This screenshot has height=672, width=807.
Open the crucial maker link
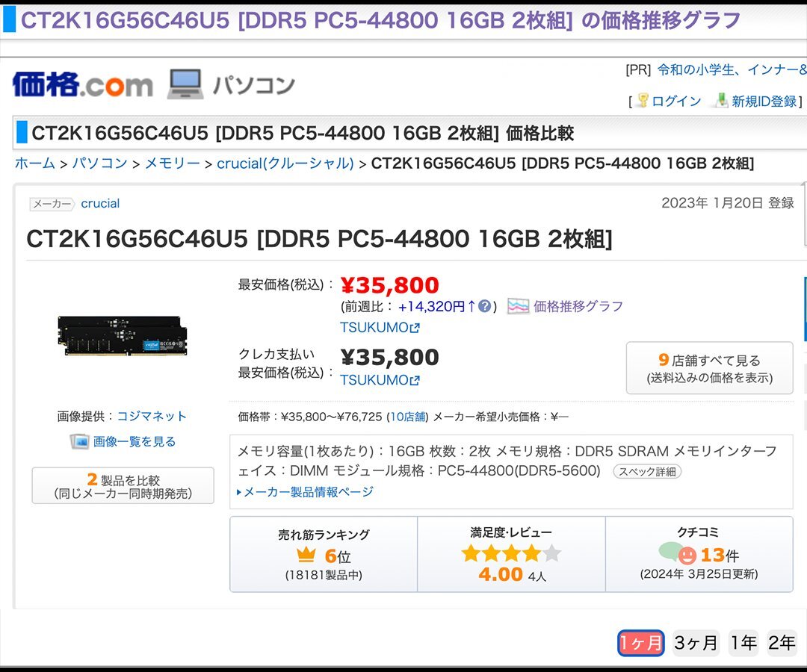100,204
